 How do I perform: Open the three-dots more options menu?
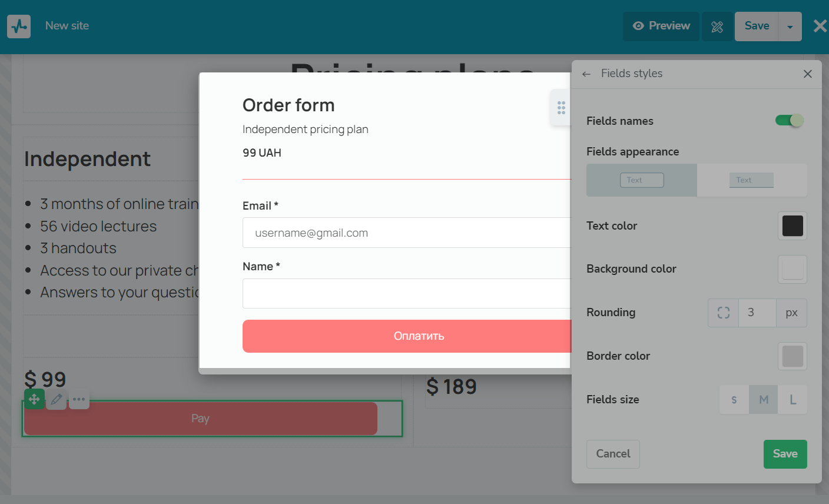79,399
